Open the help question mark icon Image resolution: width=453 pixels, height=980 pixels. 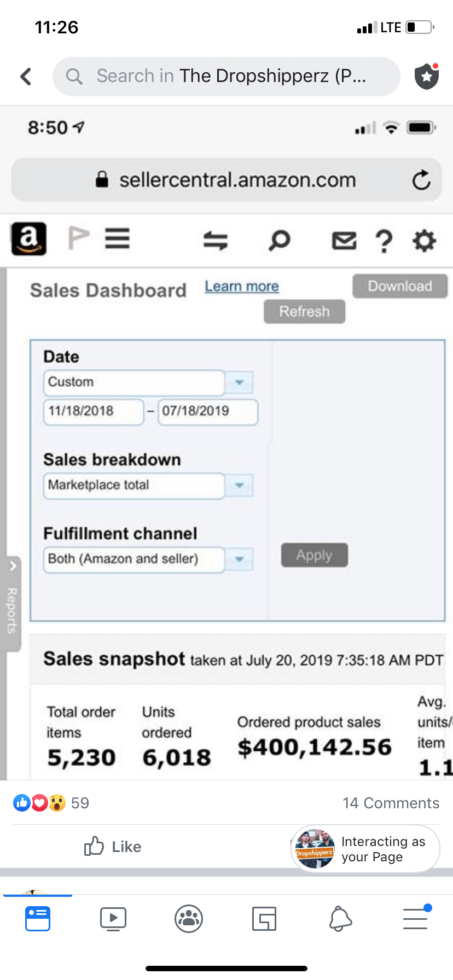384,241
